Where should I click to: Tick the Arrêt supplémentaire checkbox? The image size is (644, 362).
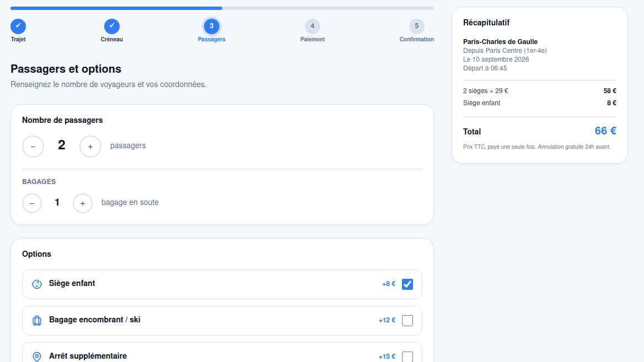point(407,356)
